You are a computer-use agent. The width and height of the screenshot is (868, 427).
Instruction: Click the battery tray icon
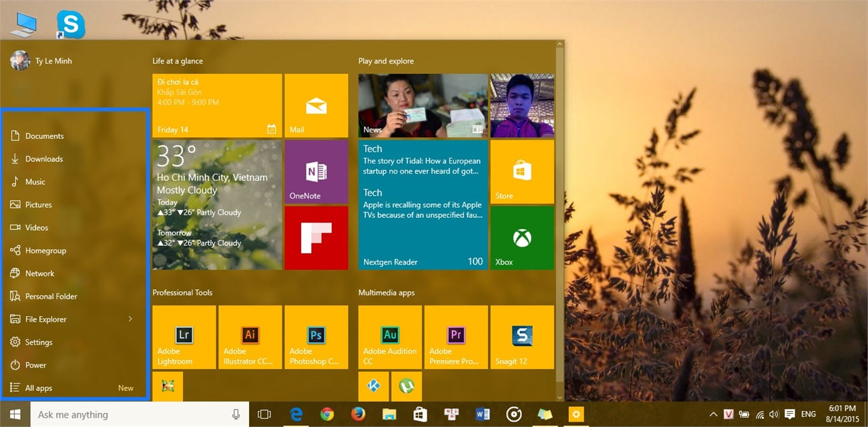point(744,414)
